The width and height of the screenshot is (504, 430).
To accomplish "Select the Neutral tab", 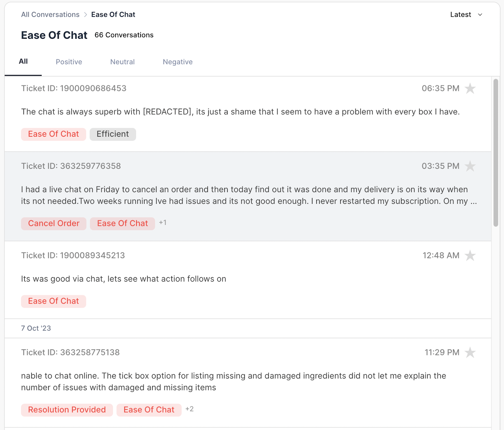I will [x=123, y=62].
